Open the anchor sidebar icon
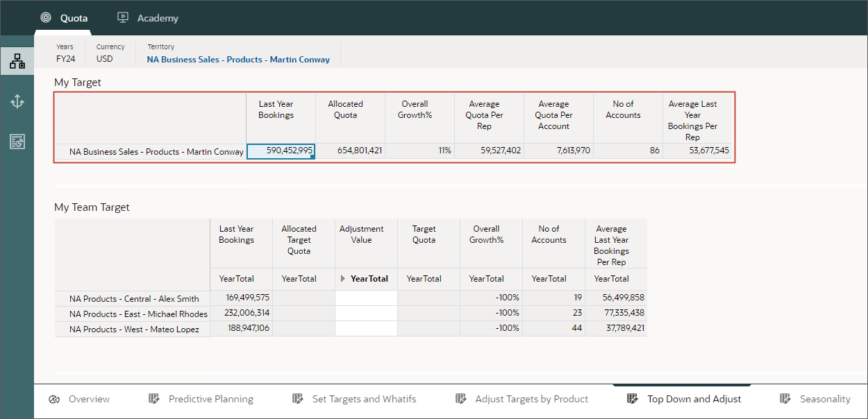Viewport: 868px width, 419px height. pos(17,102)
